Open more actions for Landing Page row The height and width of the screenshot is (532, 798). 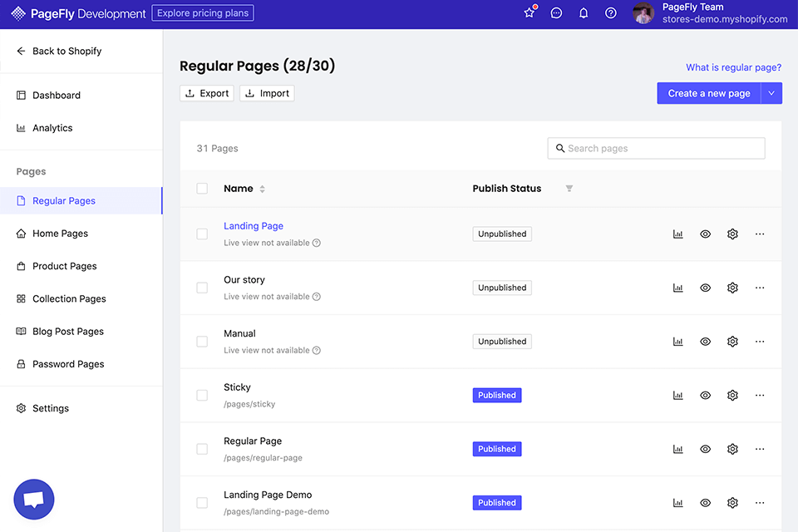(760, 234)
